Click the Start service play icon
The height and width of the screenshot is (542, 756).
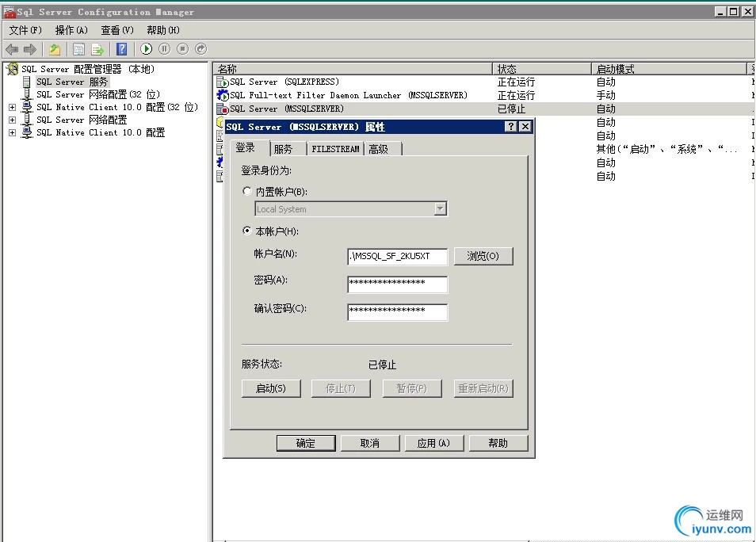[147, 48]
